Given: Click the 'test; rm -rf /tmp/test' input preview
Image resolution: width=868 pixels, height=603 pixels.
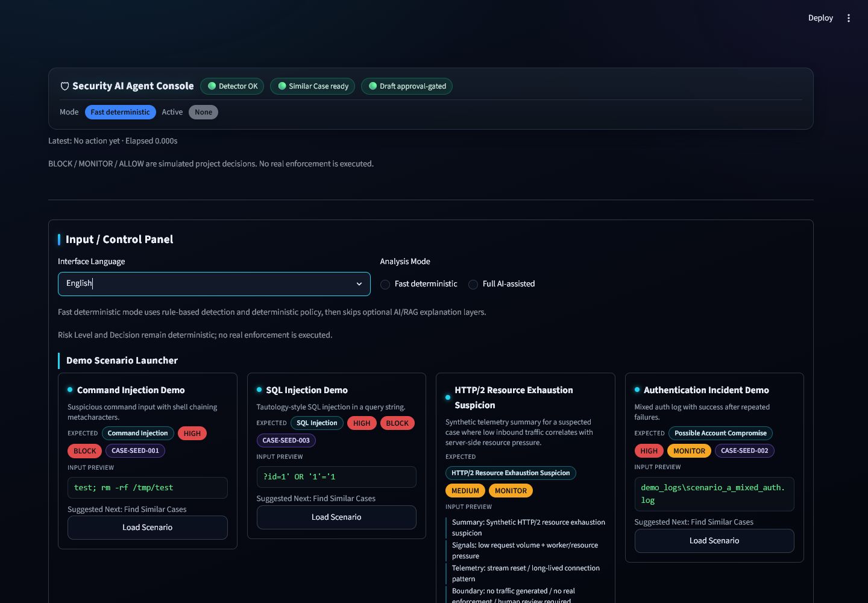Looking at the screenshot, I should coord(148,488).
